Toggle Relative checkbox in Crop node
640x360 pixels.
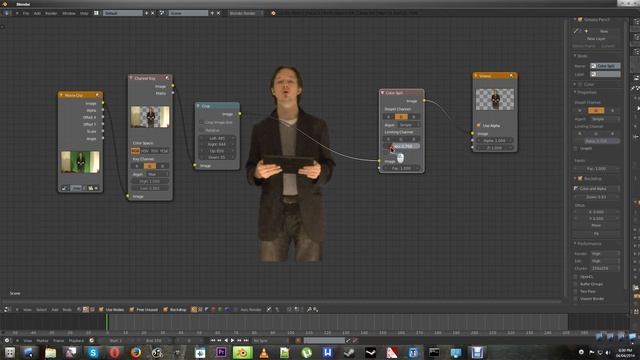tap(201, 130)
